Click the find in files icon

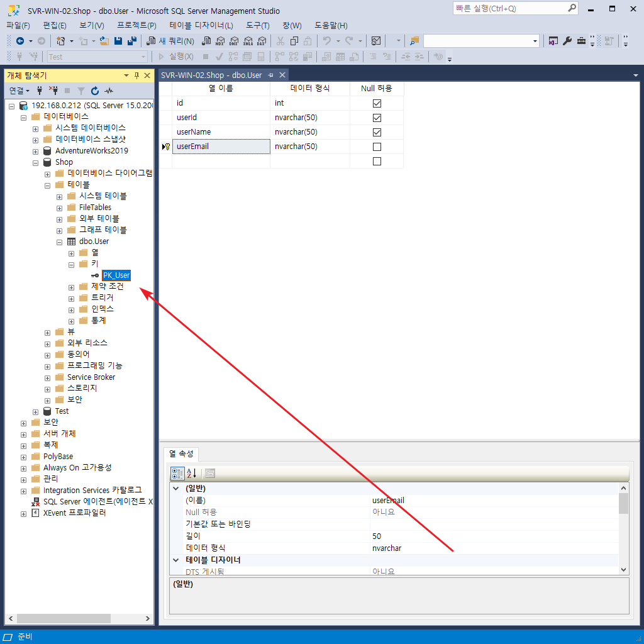414,41
